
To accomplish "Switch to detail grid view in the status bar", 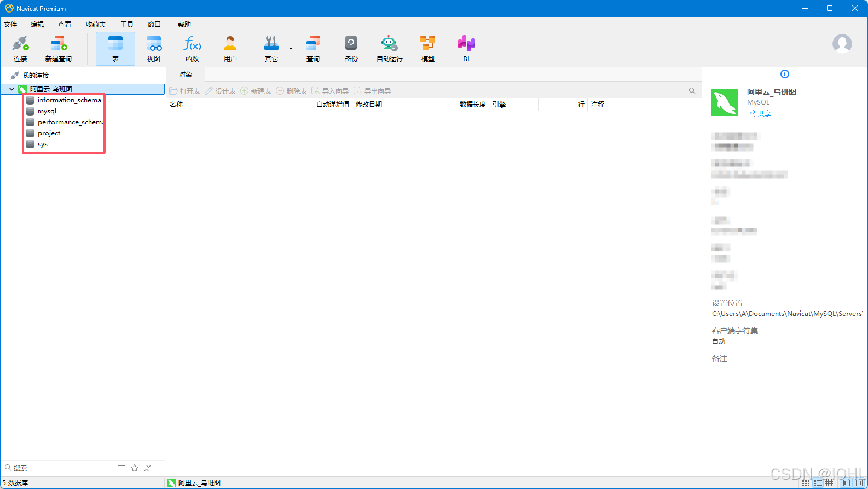I will (830, 482).
